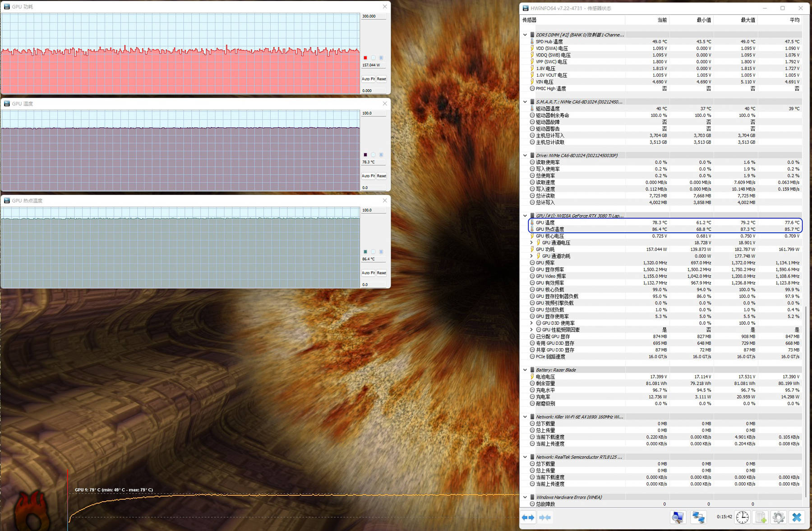Expand the GPU 通道电压 sub-item
The image size is (812, 531).
click(531, 243)
